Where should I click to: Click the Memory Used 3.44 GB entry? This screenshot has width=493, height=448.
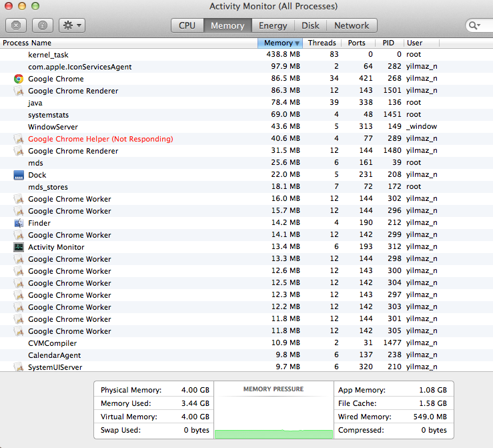tap(155, 403)
